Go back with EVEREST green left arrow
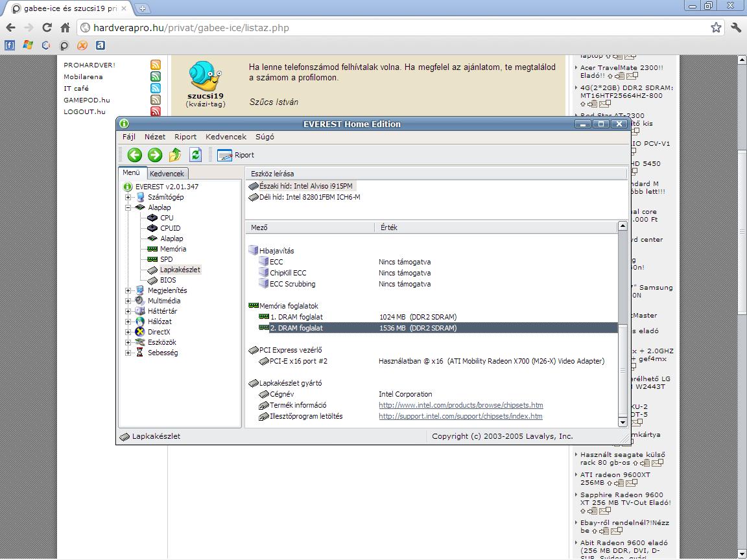 [135, 155]
